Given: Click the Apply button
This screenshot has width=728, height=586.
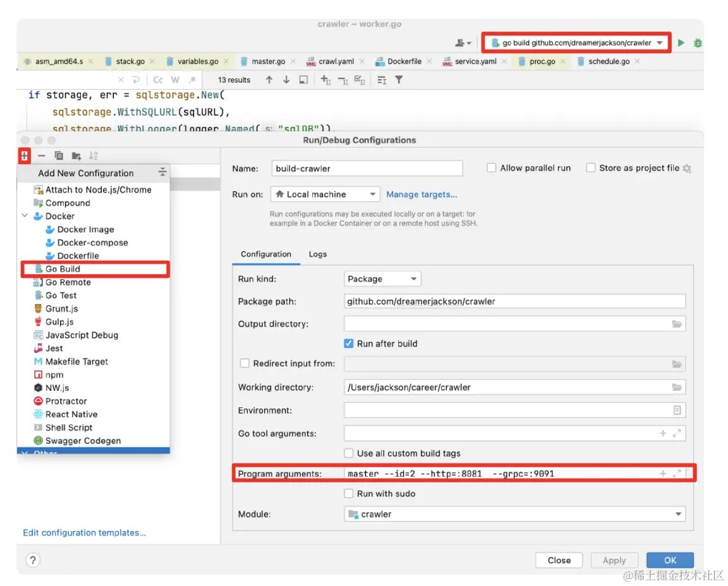Looking at the screenshot, I should 614,560.
